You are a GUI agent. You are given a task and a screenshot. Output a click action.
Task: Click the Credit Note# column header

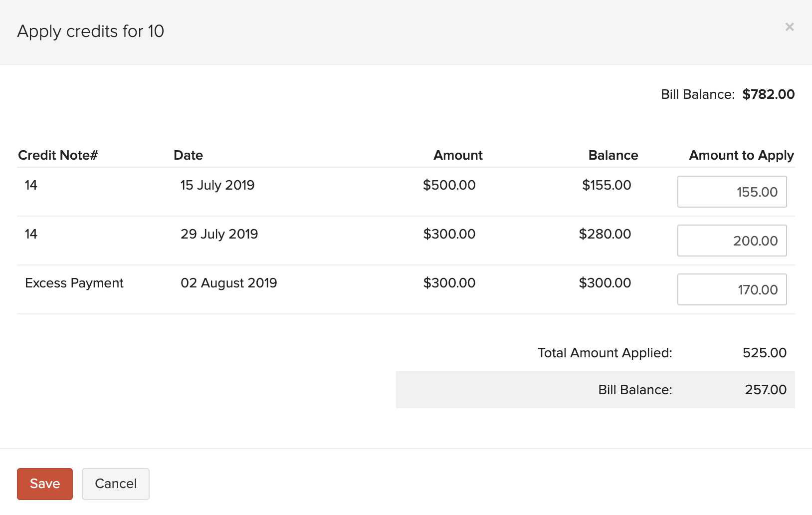click(58, 155)
